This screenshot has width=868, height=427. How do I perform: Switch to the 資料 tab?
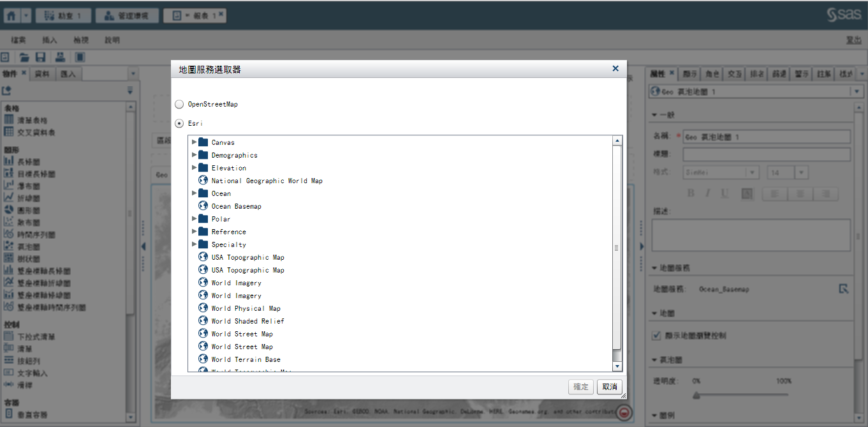(43, 74)
